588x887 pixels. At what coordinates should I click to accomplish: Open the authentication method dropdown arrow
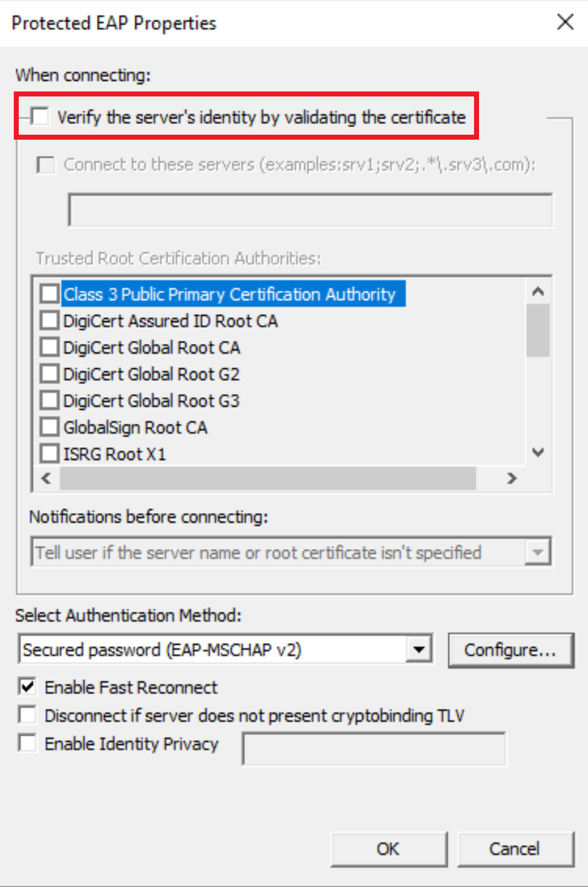[x=419, y=650]
